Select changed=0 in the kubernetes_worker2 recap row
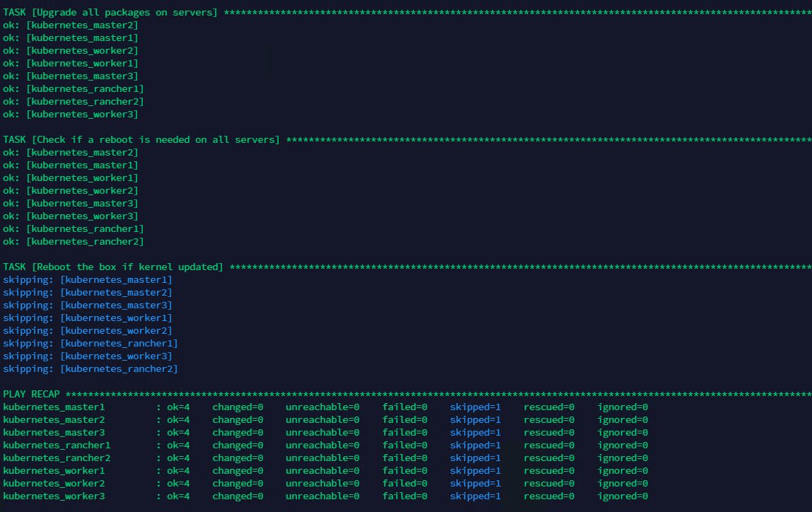The height and width of the screenshot is (512, 812). (x=238, y=484)
